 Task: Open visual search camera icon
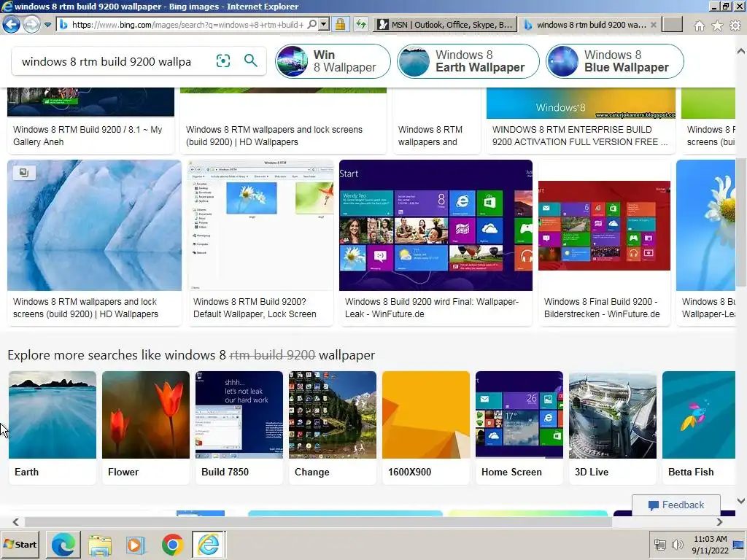223,61
